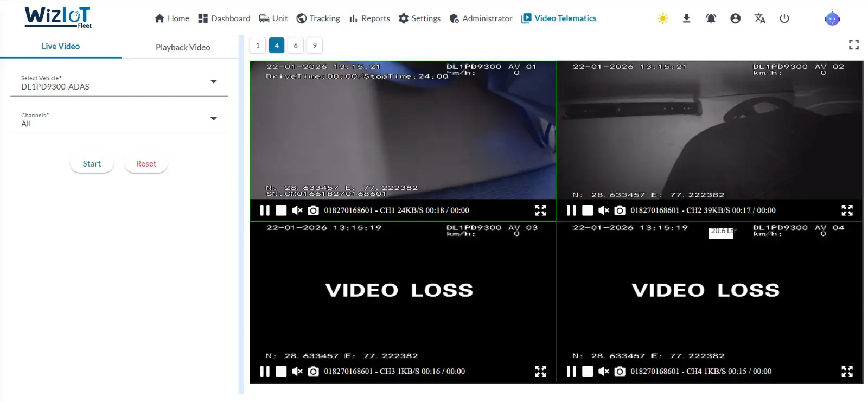The width and height of the screenshot is (868, 402).
Task: Expand CH1 video to fullscreen
Action: (540, 210)
